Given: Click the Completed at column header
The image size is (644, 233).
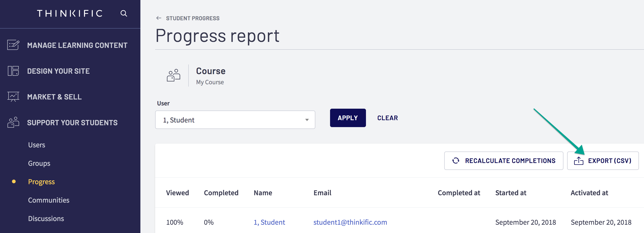Looking at the screenshot, I should tap(459, 193).
